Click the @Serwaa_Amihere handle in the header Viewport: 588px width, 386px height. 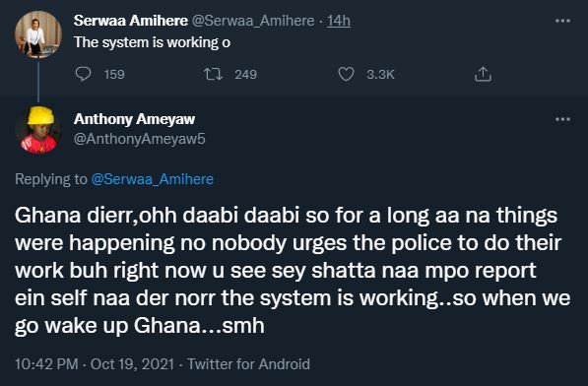click(253, 21)
